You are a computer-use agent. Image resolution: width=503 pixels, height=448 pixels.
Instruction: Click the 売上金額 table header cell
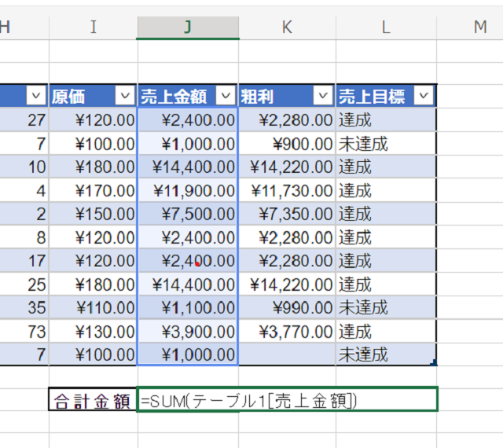pos(188,96)
